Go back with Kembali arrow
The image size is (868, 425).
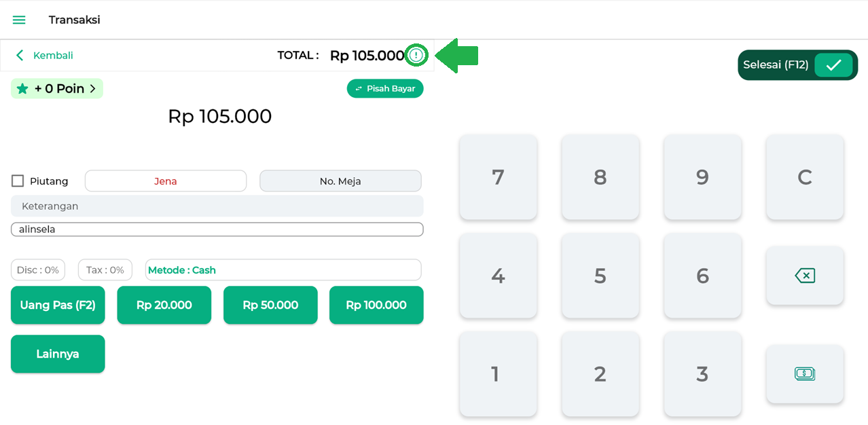[x=20, y=56]
